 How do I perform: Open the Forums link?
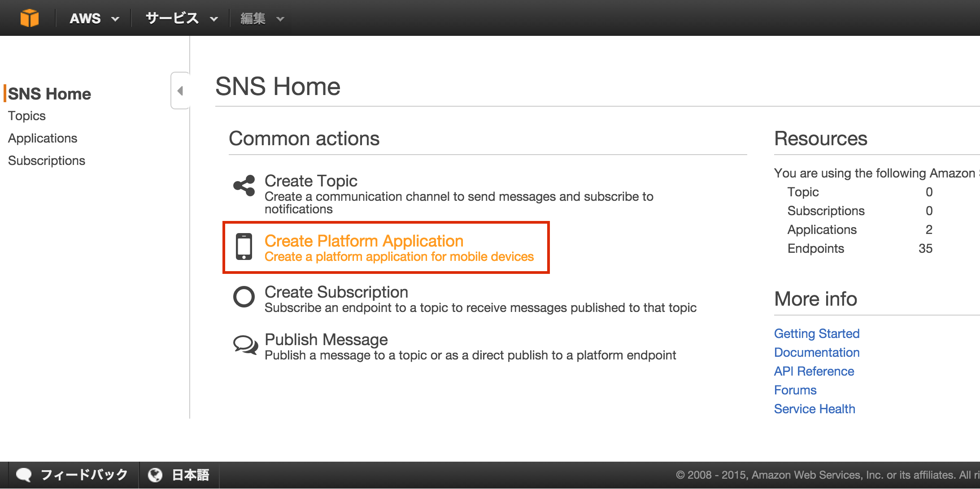[x=795, y=390]
